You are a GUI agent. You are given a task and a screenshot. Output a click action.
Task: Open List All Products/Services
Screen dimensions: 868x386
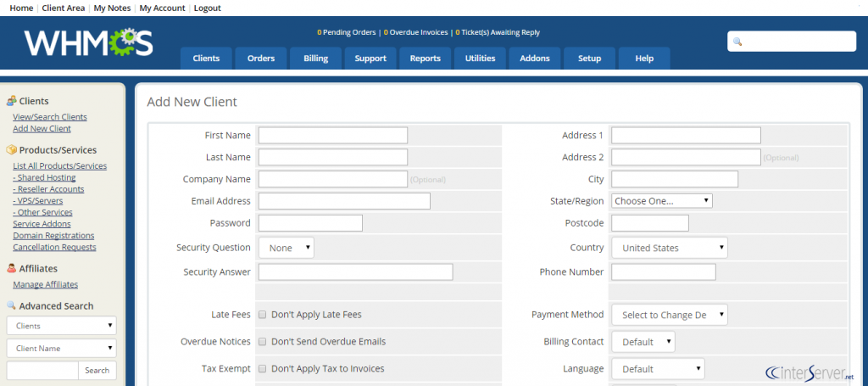60,165
